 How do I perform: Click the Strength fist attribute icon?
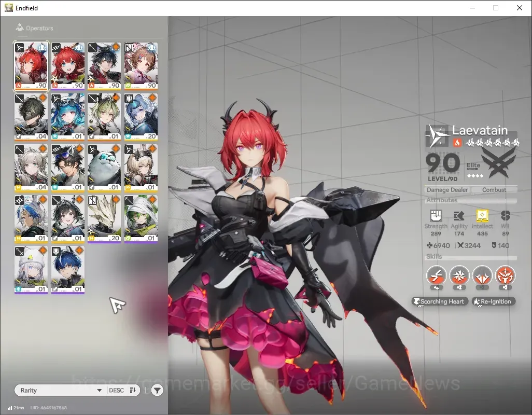coord(436,215)
